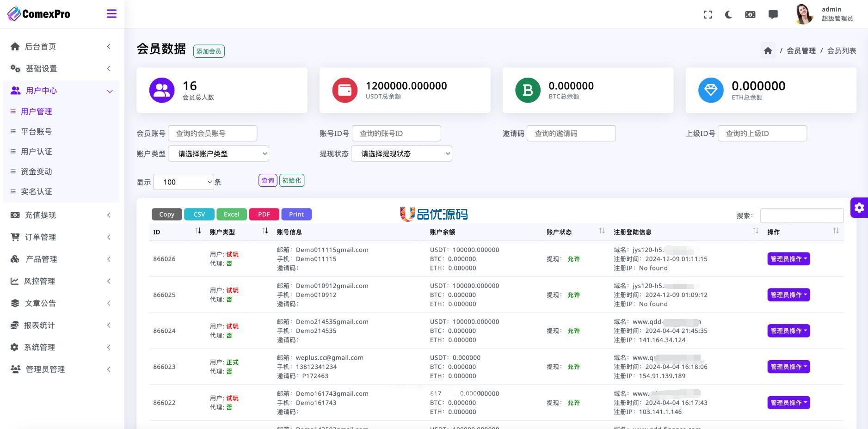This screenshot has height=429, width=868.
Task: Click the 风控管理 chart icon
Action: pyautogui.click(x=15, y=281)
